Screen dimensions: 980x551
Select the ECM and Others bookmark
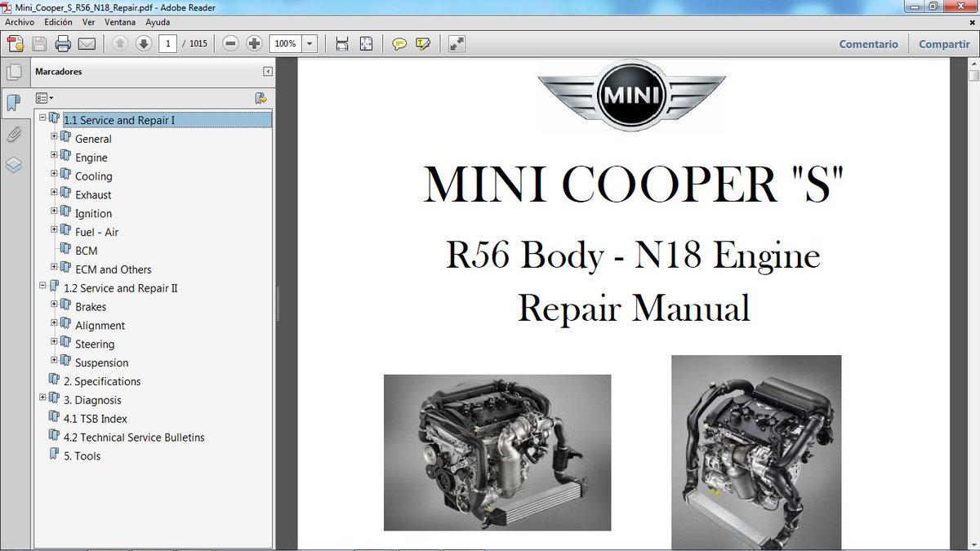point(113,269)
